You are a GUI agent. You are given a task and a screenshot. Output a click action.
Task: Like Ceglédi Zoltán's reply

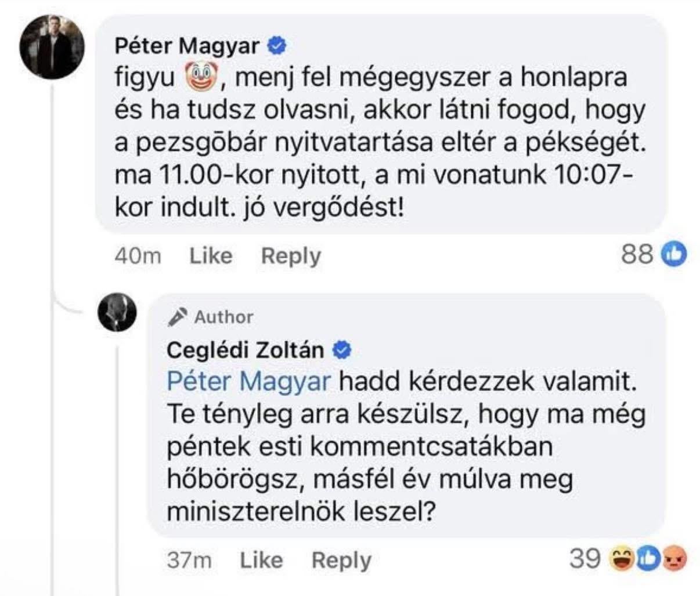tap(261, 560)
